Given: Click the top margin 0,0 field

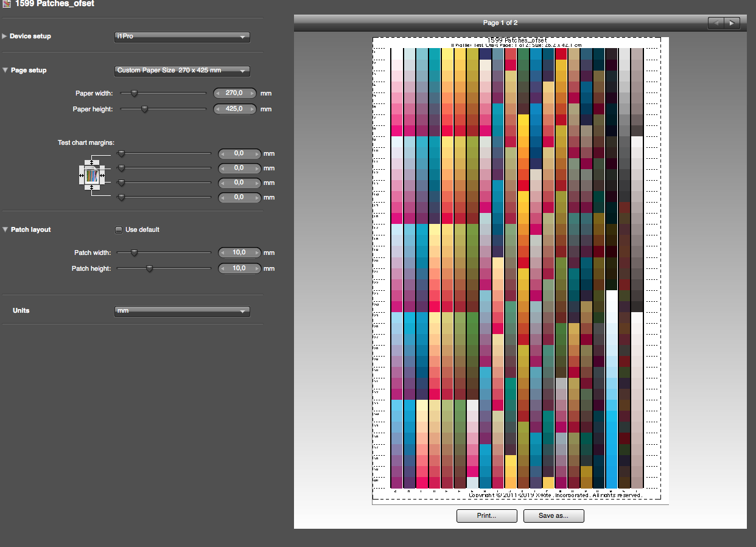Looking at the screenshot, I should 240,153.
